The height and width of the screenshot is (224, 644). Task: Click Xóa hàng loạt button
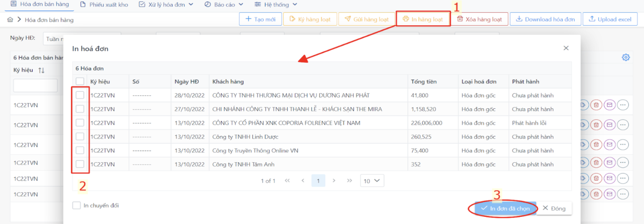pos(479,19)
